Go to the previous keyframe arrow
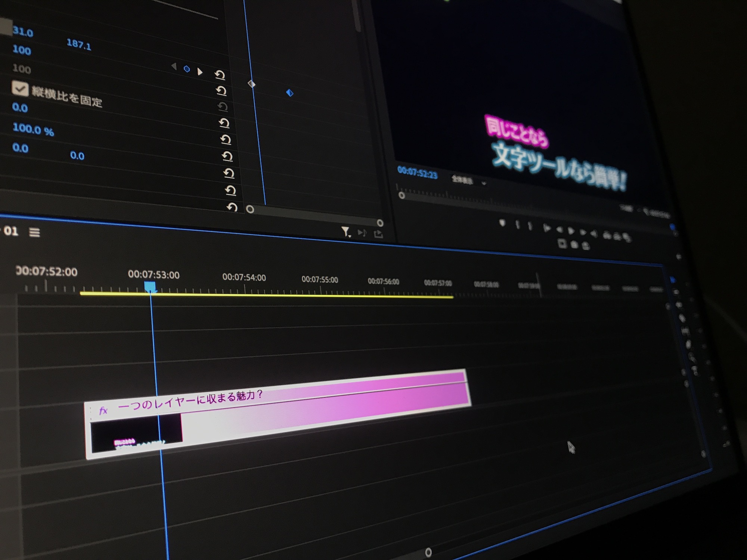 pyautogui.click(x=174, y=66)
